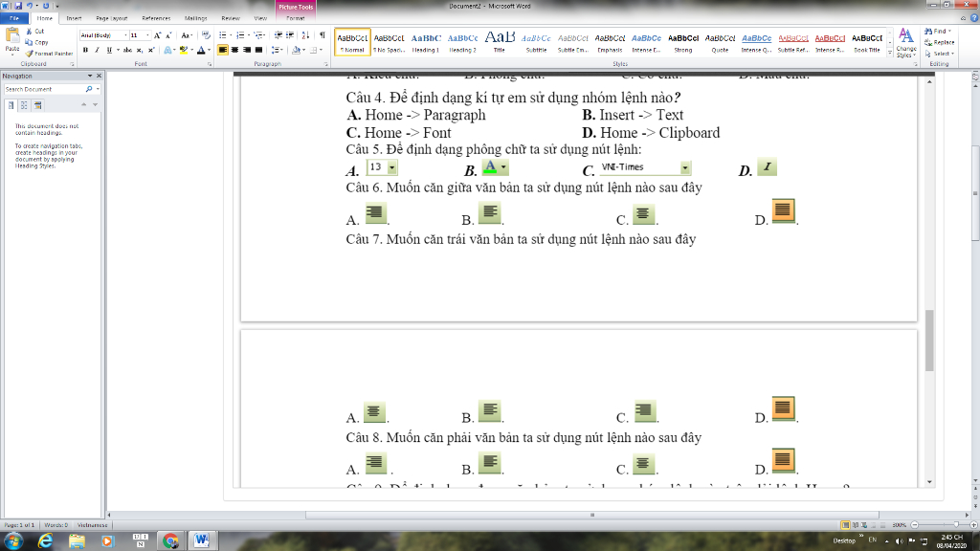The width and height of the screenshot is (980, 551).
Task: Apply subscript formatting
Action: (140, 50)
